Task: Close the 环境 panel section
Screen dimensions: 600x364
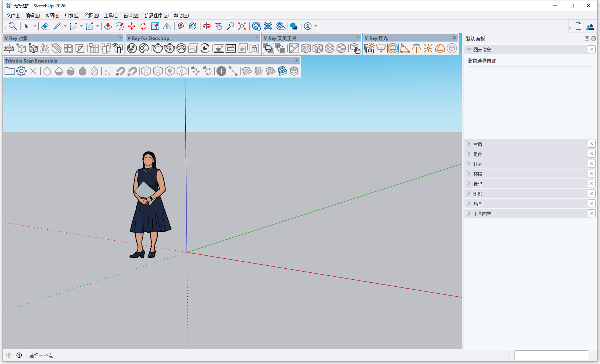Action: point(592,174)
